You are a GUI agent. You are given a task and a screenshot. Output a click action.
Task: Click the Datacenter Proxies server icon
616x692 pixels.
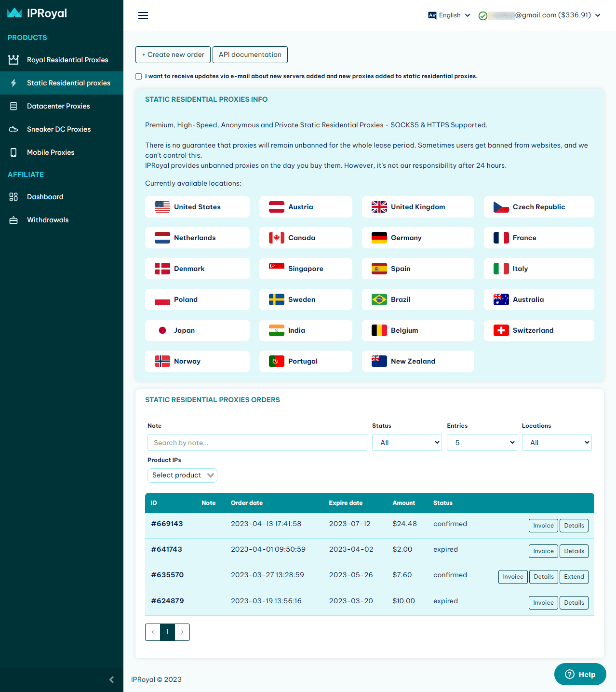(13, 106)
